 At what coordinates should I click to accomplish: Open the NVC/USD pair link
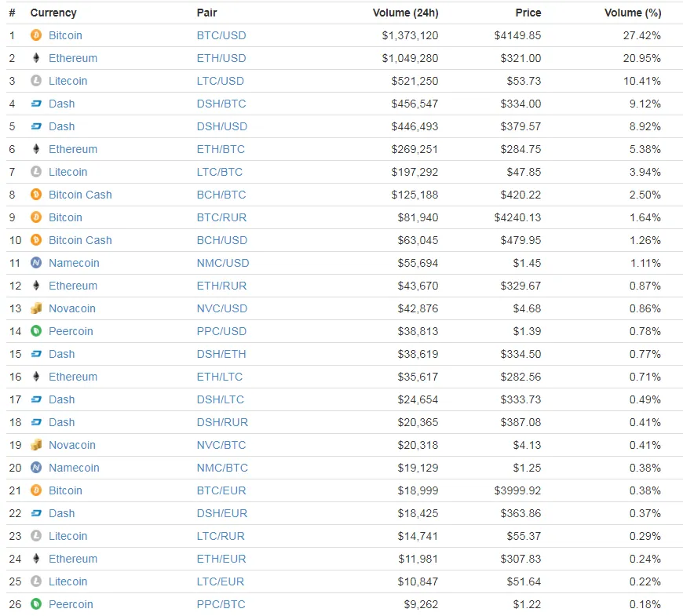pyautogui.click(x=222, y=308)
